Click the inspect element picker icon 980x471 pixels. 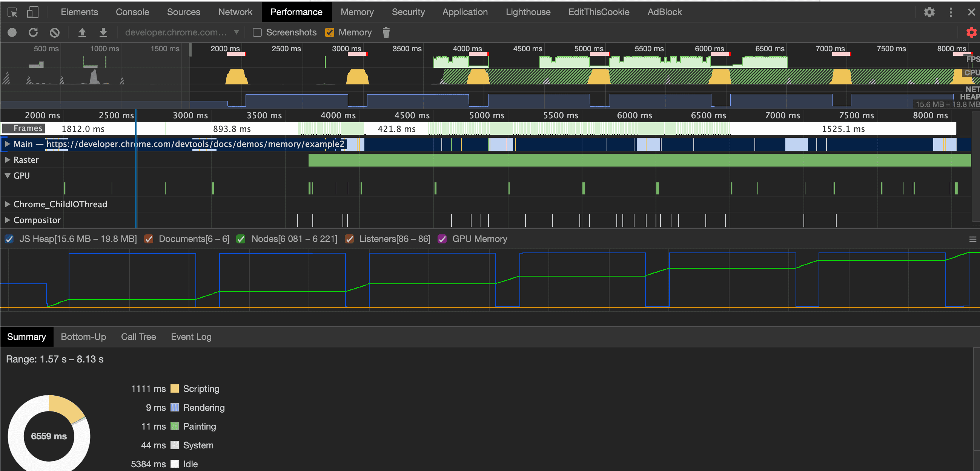pos(12,12)
